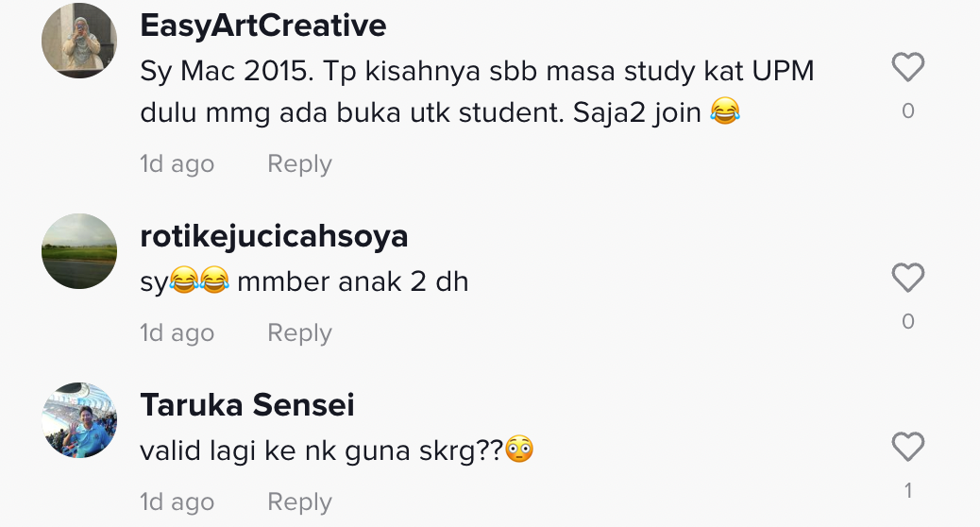Viewport: 980px width, 527px height.
Task: Reply to Taruka Sensei's comment
Action: (x=299, y=502)
